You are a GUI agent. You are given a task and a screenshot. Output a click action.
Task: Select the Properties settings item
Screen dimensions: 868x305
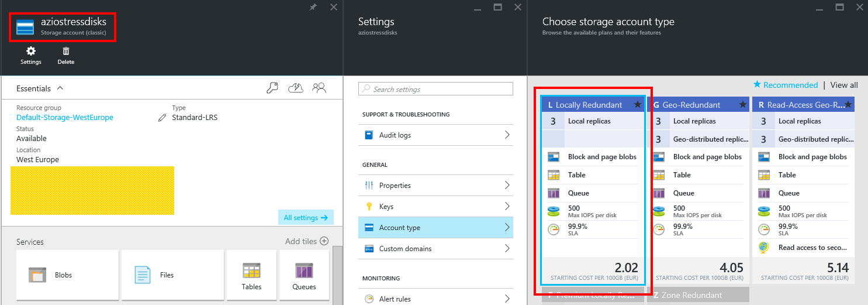click(435, 186)
